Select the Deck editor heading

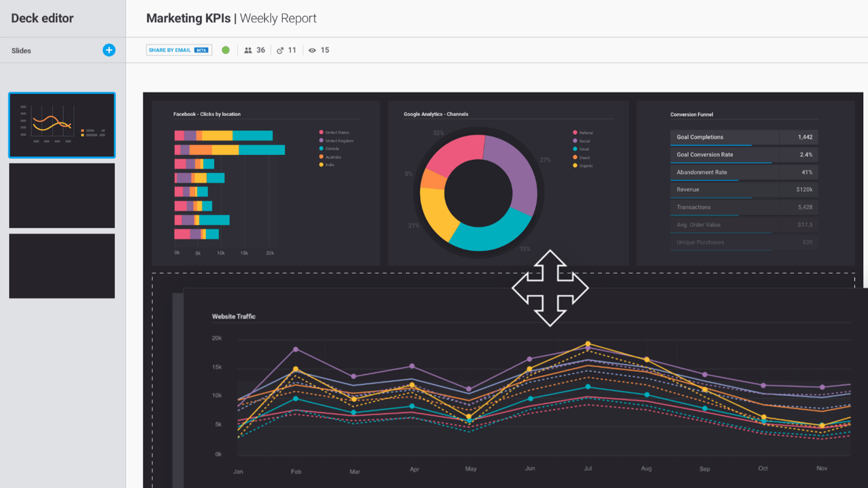tap(42, 18)
